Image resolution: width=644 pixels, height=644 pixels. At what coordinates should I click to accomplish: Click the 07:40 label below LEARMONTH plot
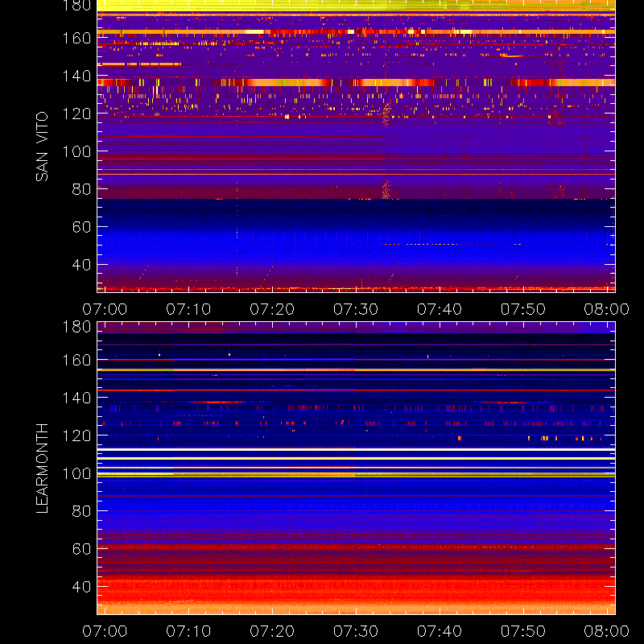pyautogui.click(x=440, y=631)
